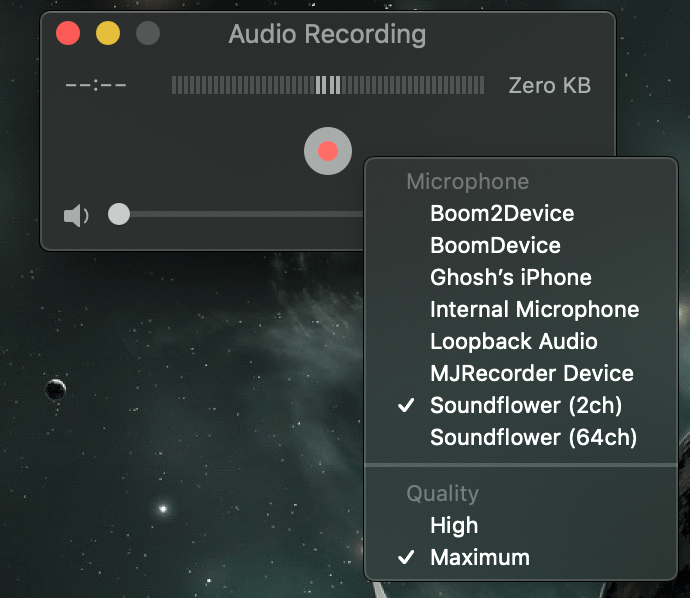Viewport: 690px width, 598px height.
Task: Click the volume slider knob
Action: coord(119,214)
